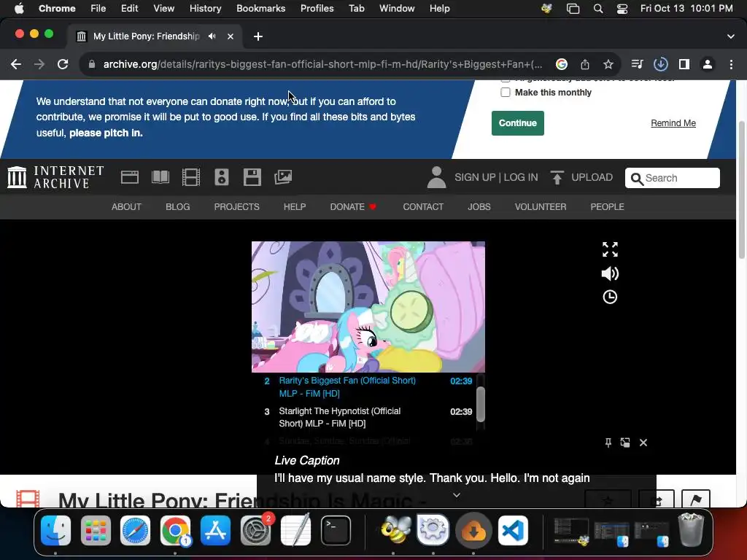The height and width of the screenshot is (560, 747).
Task: Click the Share icon button below player
Action: pos(657,499)
